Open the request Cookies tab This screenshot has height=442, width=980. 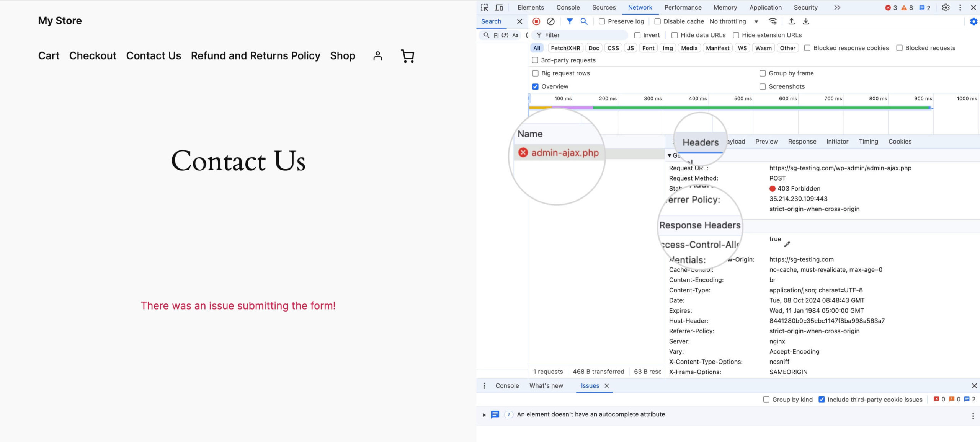coord(900,142)
